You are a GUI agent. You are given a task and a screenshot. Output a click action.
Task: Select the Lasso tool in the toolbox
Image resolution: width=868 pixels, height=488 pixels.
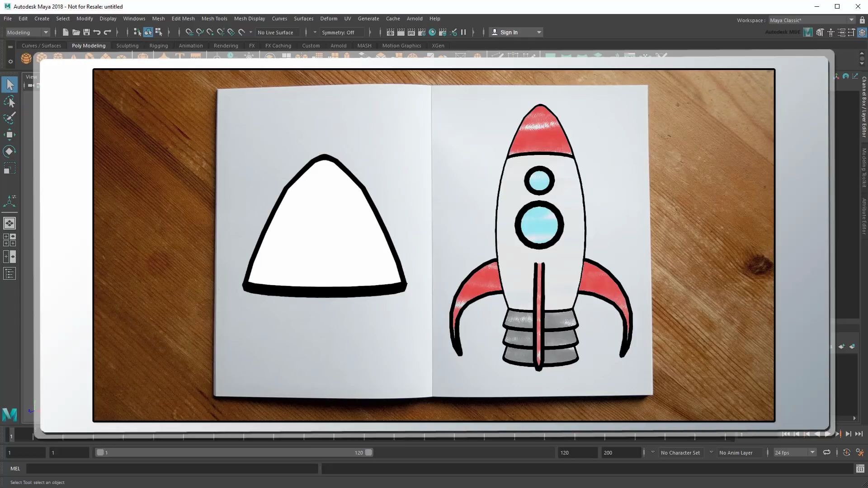click(x=9, y=102)
